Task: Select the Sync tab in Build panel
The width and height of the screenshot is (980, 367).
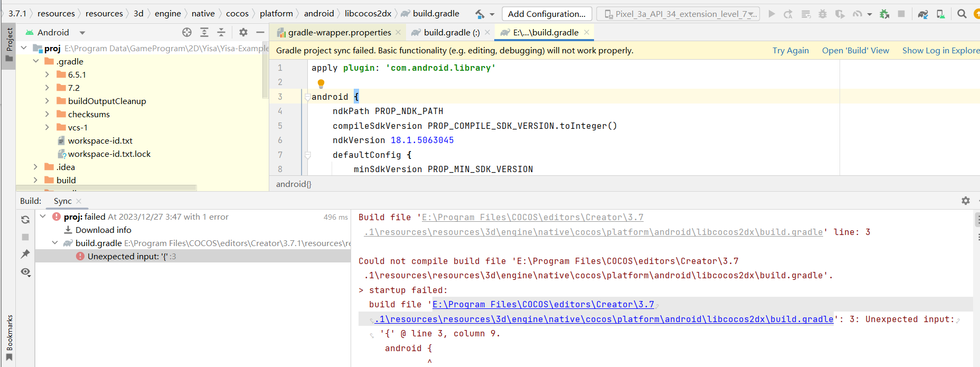Action: [62, 201]
